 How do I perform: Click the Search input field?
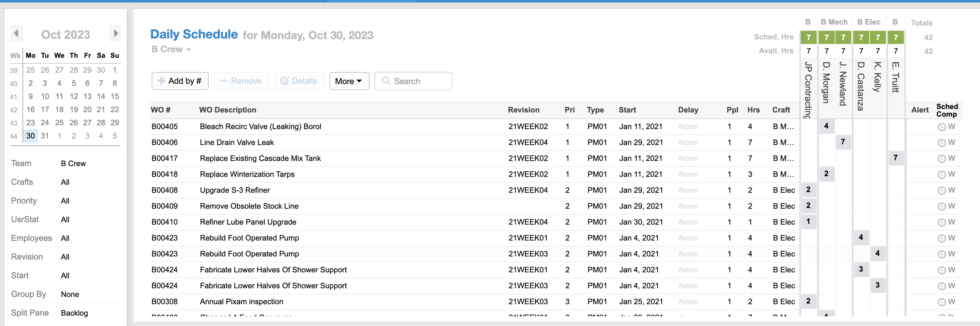(418, 81)
